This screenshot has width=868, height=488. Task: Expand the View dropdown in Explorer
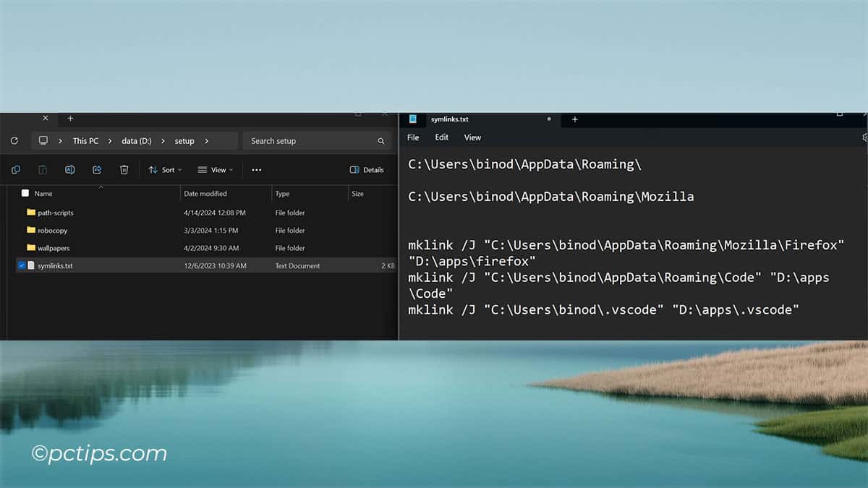pyautogui.click(x=216, y=170)
